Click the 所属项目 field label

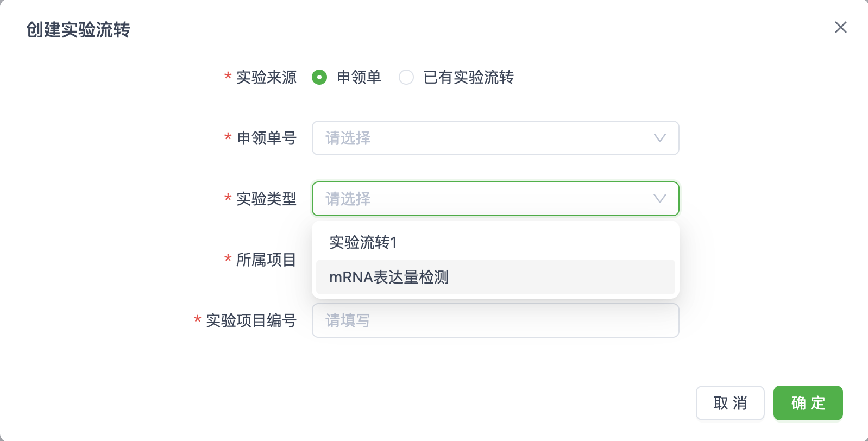click(x=266, y=260)
